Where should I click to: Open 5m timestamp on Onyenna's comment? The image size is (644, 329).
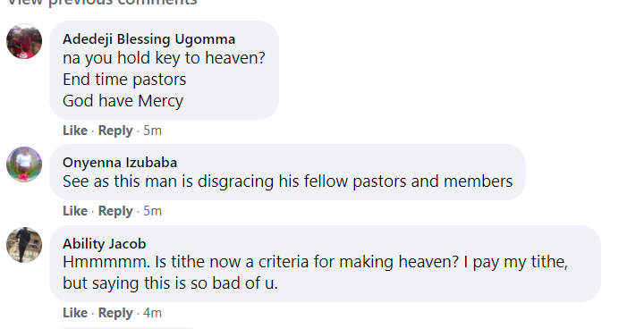pyautogui.click(x=152, y=211)
